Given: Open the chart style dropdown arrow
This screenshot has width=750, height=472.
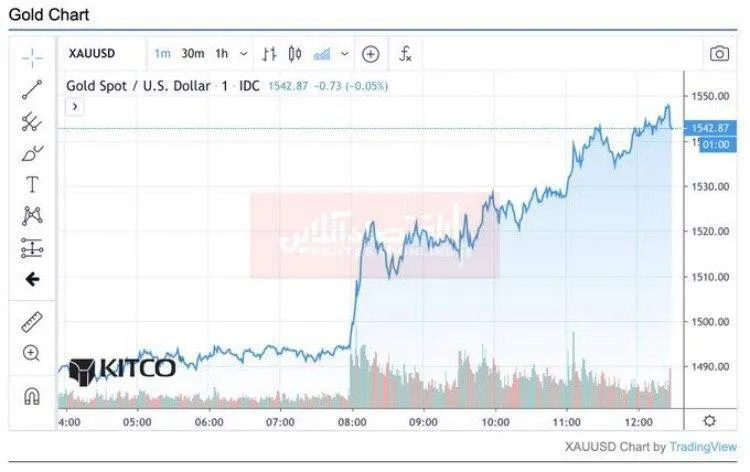Looking at the screenshot, I should [344, 54].
